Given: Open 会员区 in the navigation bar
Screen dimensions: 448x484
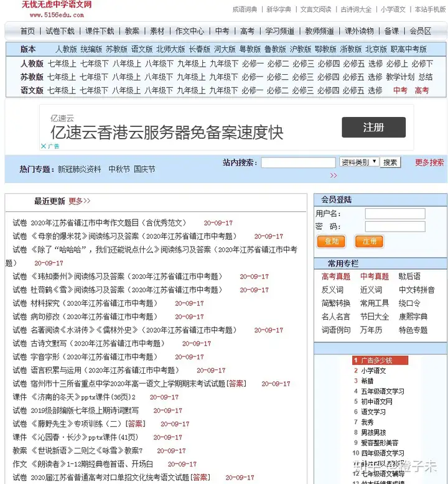Looking at the screenshot, I should tap(420, 31).
